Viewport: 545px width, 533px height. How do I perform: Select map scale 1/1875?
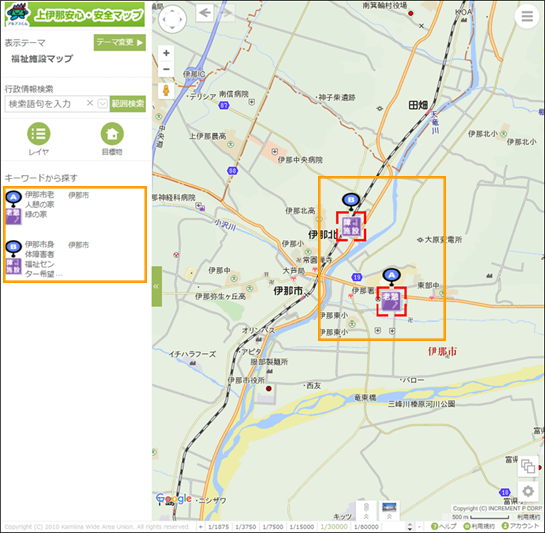click(219, 527)
